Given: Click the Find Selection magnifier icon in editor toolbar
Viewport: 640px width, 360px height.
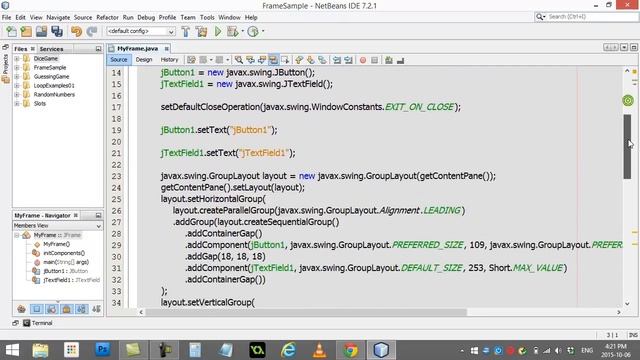Looking at the screenshot, I should (x=239, y=60).
